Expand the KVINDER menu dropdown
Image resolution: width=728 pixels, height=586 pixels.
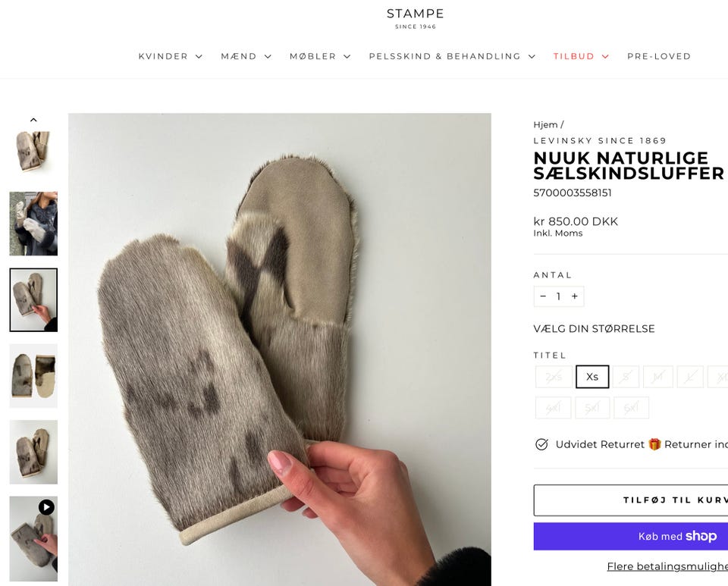(x=170, y=56)
